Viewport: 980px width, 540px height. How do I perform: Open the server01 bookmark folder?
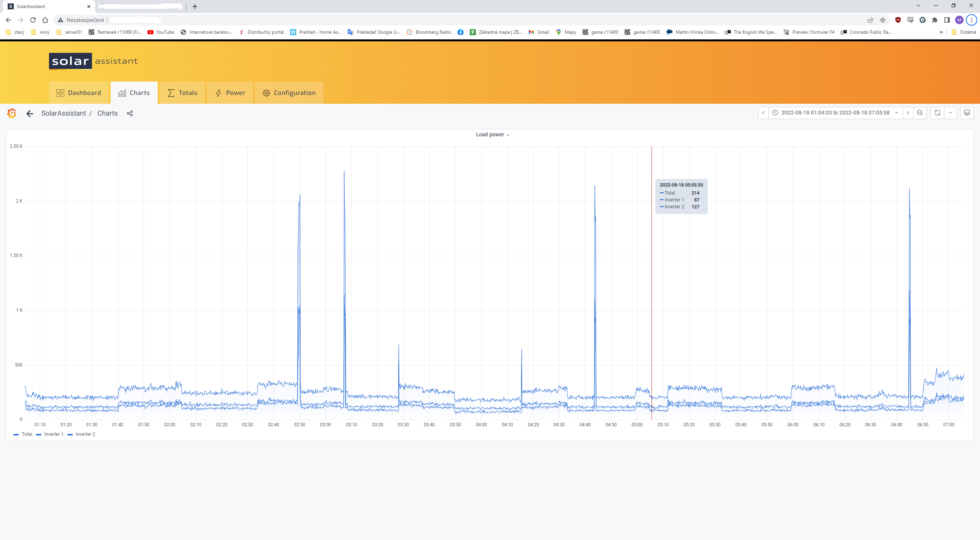click(69, 32)
